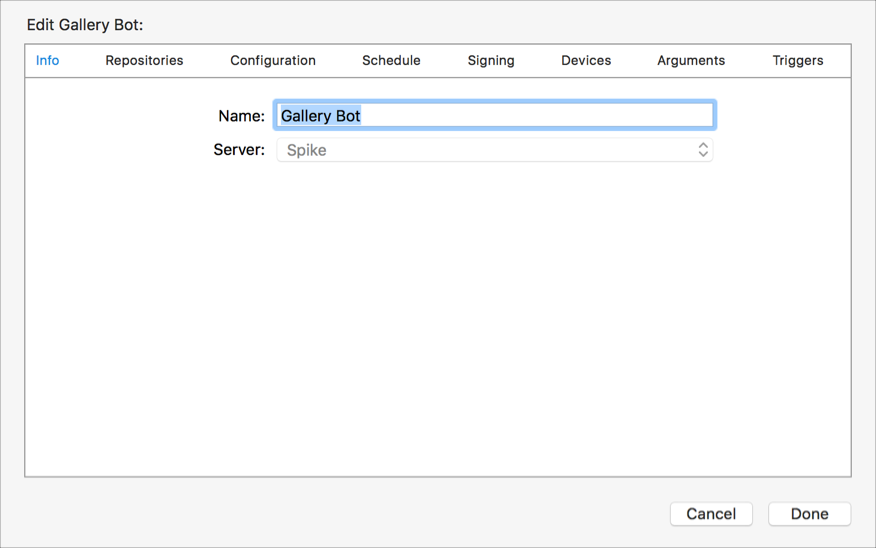Click the Name text field
876x548 pixels.
tap(494, 115)
